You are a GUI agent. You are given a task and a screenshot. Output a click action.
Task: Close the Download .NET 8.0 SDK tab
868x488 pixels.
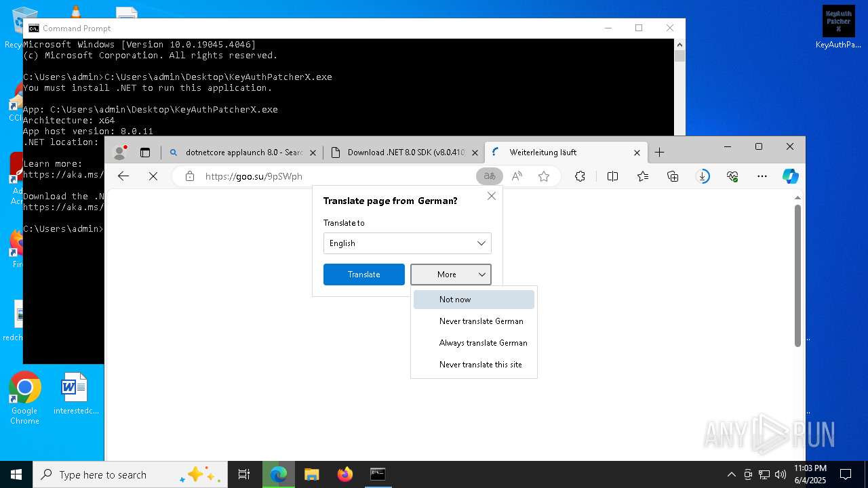(475, 152)
